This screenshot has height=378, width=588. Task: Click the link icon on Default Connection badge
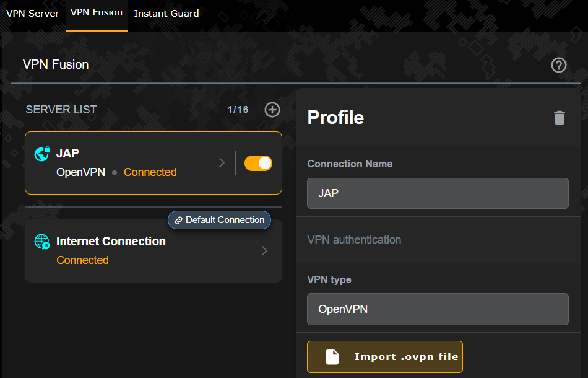178,220
